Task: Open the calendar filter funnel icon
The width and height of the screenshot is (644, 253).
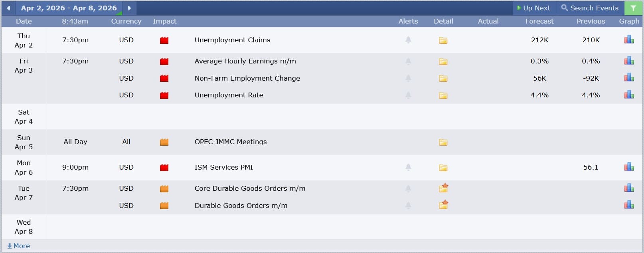Action: 633,8
